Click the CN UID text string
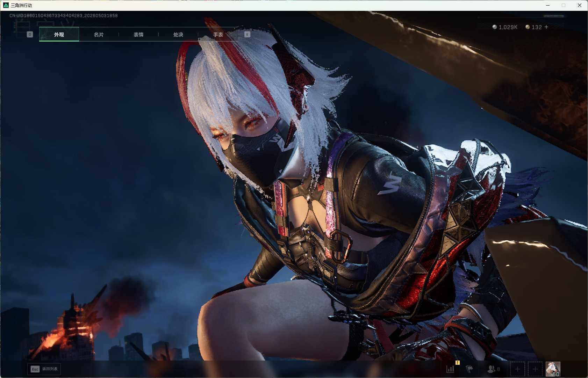The image size is (588, 378). 64,15
